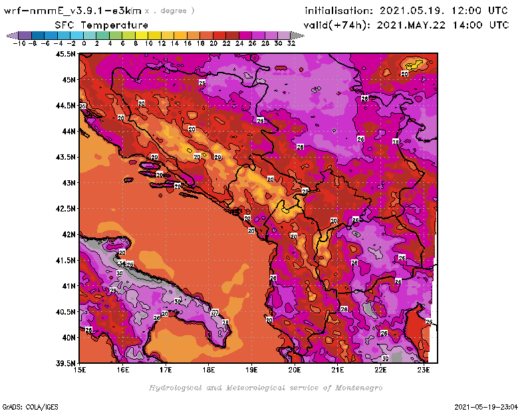Select the 20E longitude label

coord(295,370)
